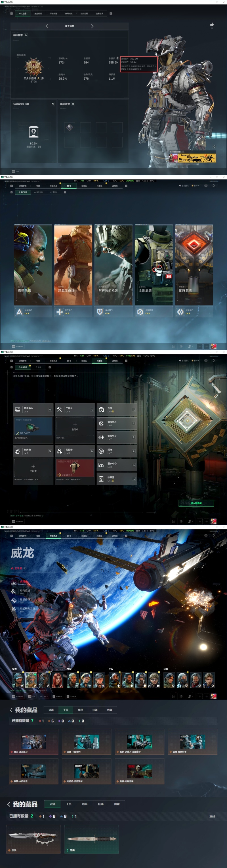This screenshot has width=227, height=868.
Task: Click the 成就徽章 settings gear icon
Action: tap(73, 104)
